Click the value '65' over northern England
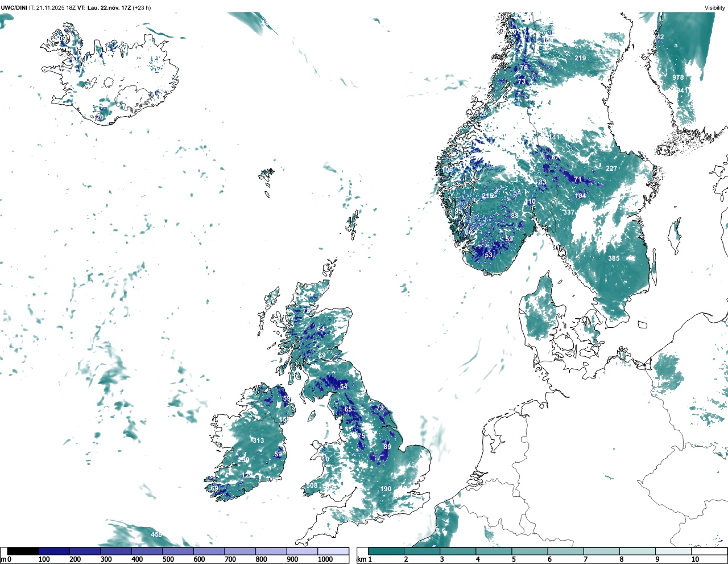Viewport: 728px width, 564px height. coord(348,409)
